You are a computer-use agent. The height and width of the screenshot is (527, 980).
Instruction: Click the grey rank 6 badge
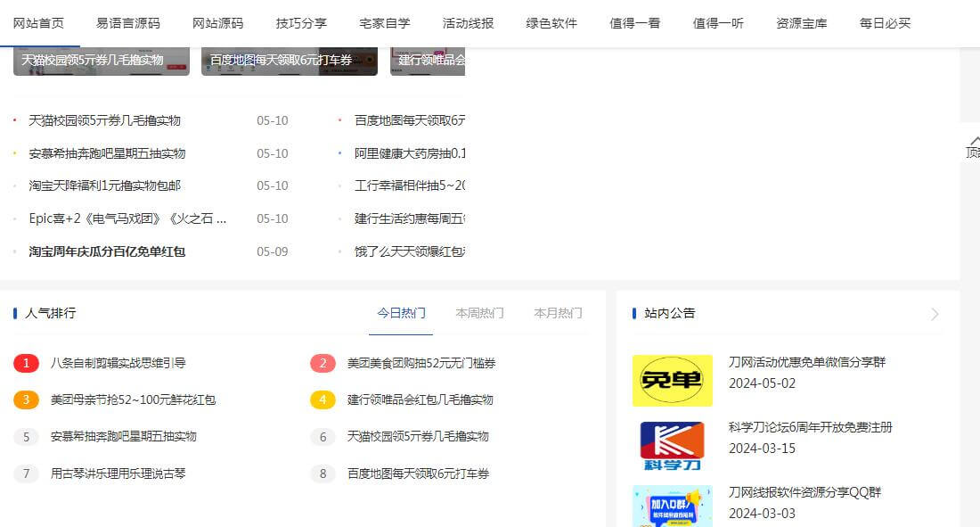pyautogui.click(x=323, y=437)
